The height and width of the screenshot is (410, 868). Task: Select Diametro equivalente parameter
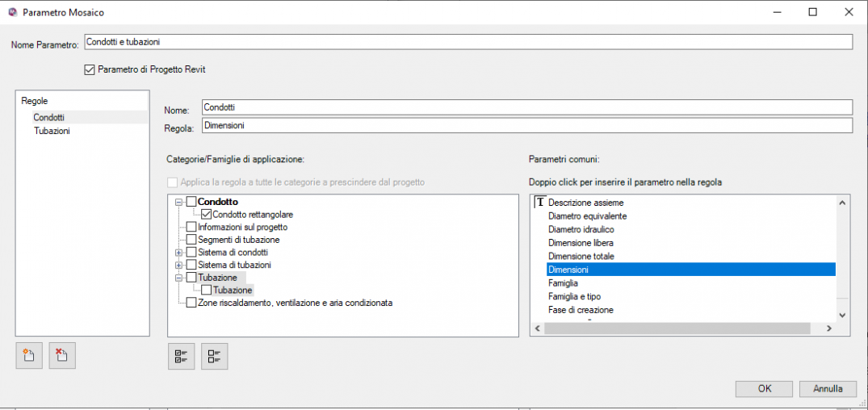587,215
